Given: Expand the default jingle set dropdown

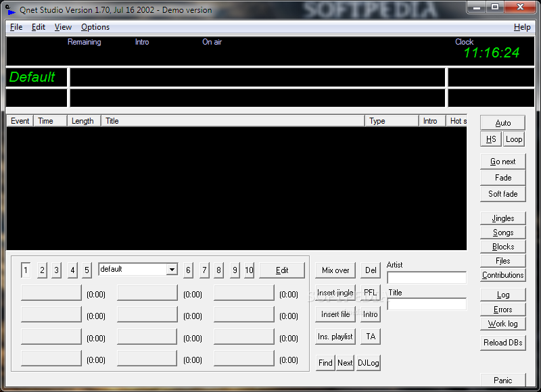Looking at the screenshot, I should click(172, 269).
